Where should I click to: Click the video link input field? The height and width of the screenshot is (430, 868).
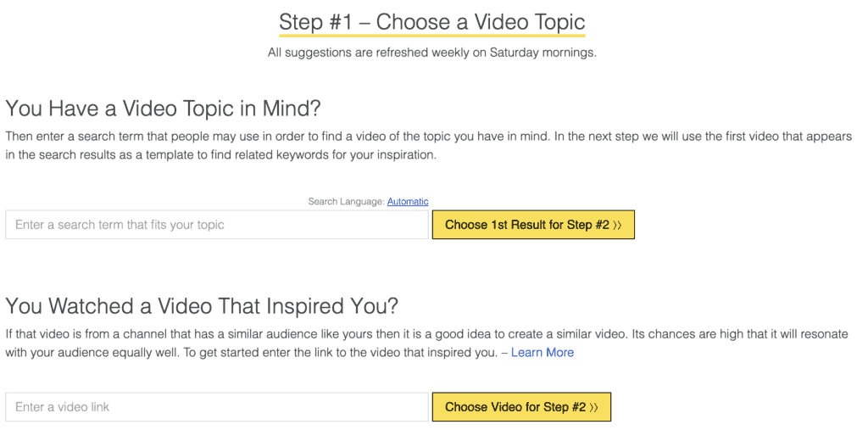(x=217, y=407)
